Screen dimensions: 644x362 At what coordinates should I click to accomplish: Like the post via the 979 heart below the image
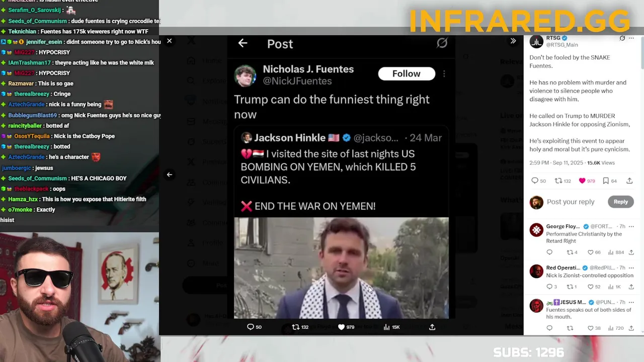[x=346, y=327]
